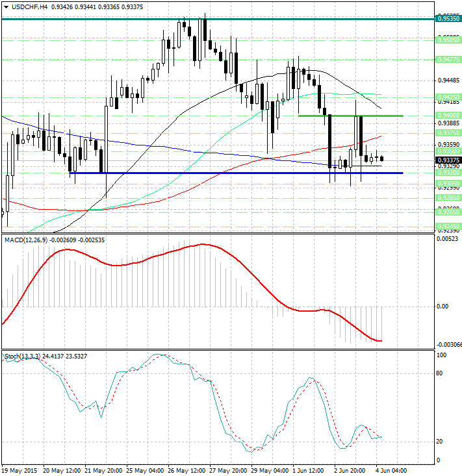Select the 0.95350 teal price label
Viewport: 462px width, 476px height.
coord(448,19)
